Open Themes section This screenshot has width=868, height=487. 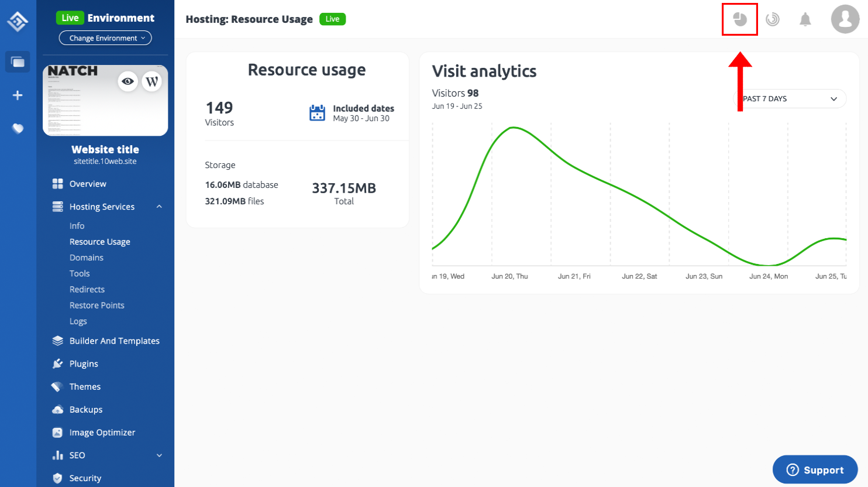point(85,386)
